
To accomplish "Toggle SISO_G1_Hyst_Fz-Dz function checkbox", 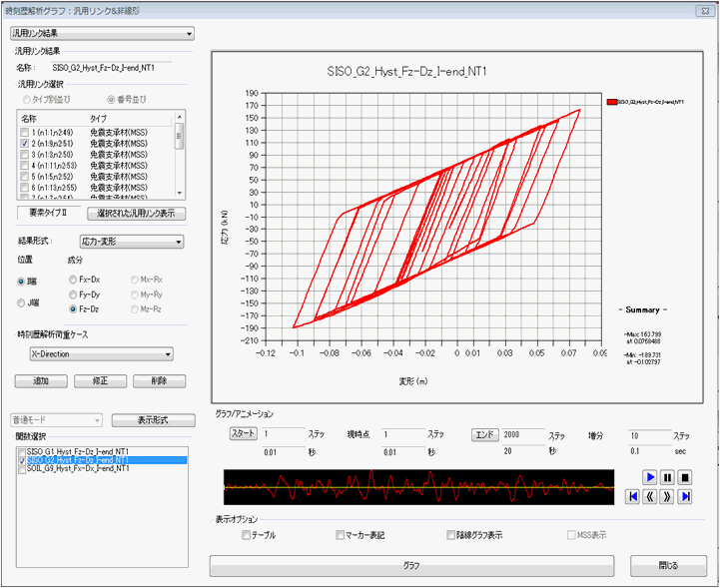I will click(22, 452).
